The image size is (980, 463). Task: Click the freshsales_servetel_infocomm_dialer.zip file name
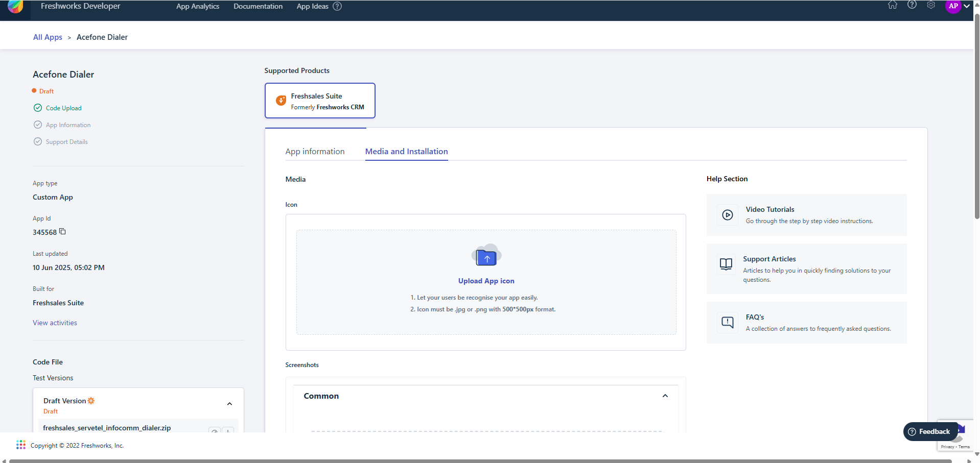[107, 428]
